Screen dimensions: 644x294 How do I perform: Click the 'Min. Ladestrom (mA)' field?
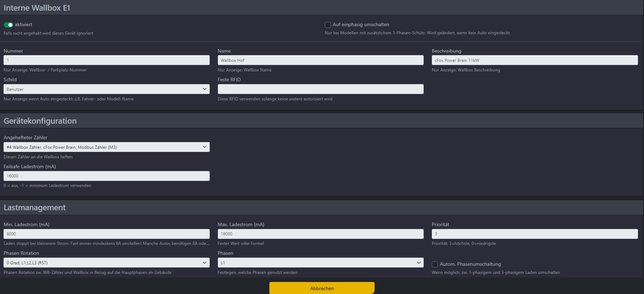(106, 234)
